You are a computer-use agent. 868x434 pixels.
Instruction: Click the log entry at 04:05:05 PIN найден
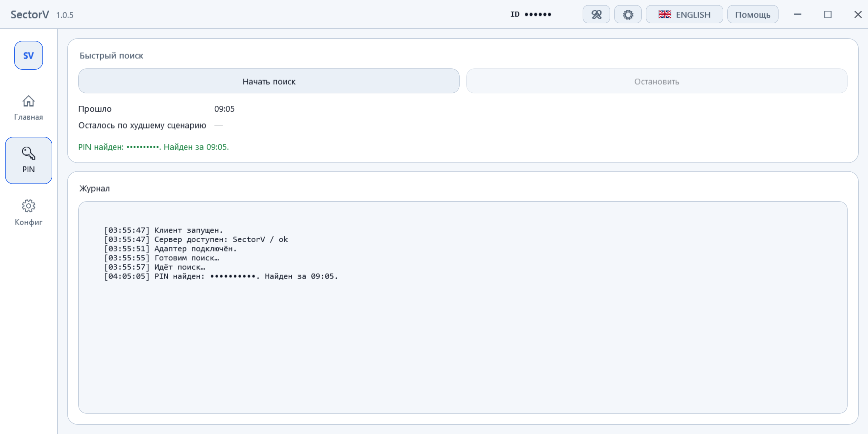click(x=221, y=276)
